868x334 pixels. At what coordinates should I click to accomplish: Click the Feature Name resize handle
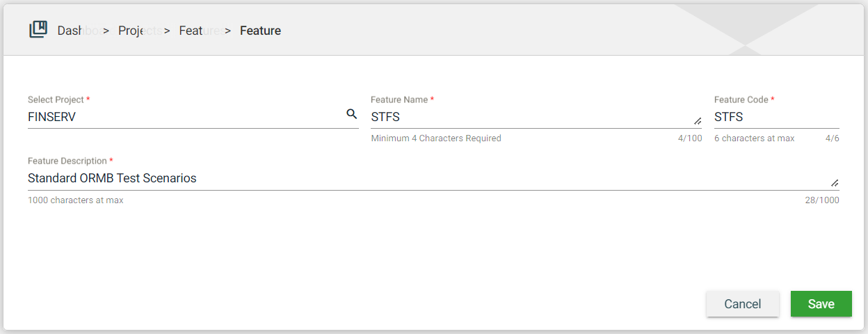(x=697, y=120)
